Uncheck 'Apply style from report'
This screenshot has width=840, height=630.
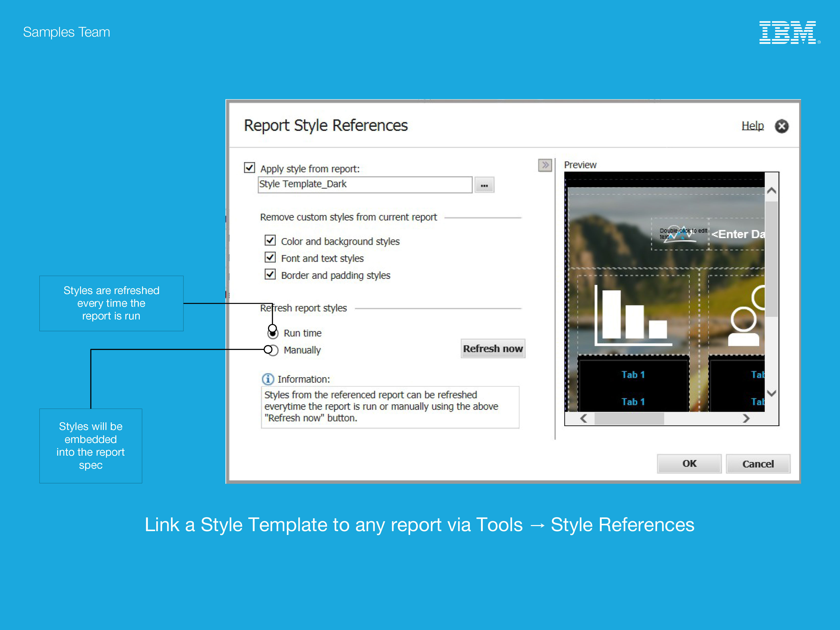[250, 168]
